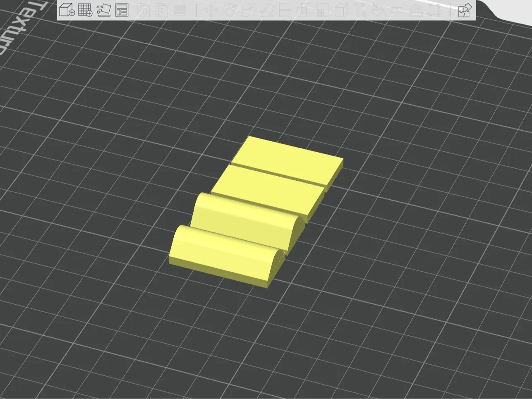Select the Support painting tool
Screen dimensions: 532x399
322,10
